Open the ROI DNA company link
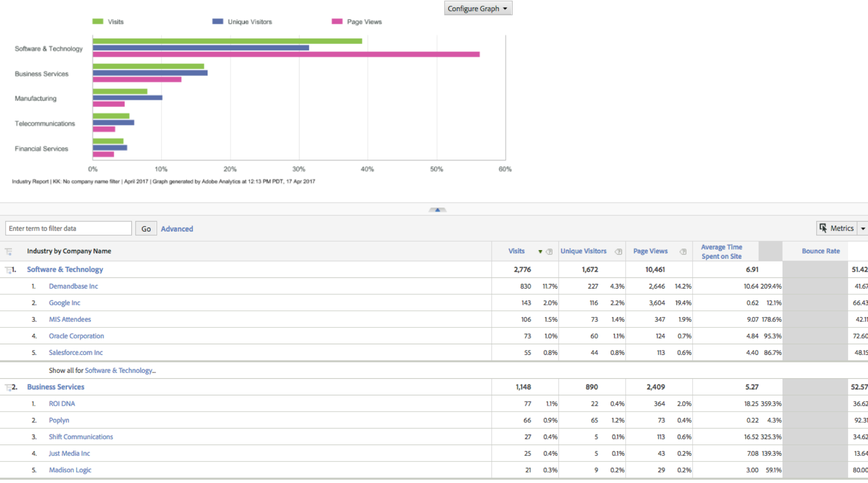 point(62,404)
